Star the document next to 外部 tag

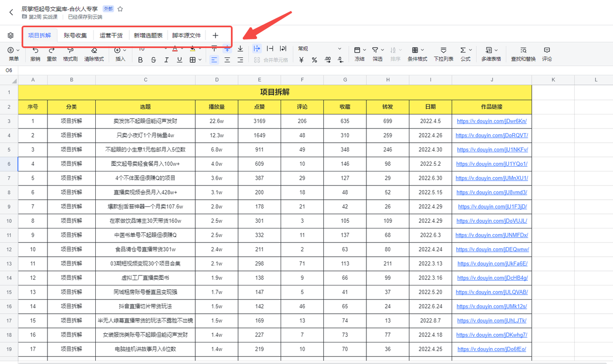click(120, 9)
